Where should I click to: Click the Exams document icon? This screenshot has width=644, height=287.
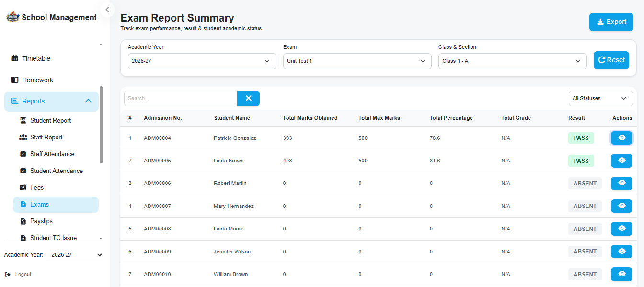[x=23, y=204]
